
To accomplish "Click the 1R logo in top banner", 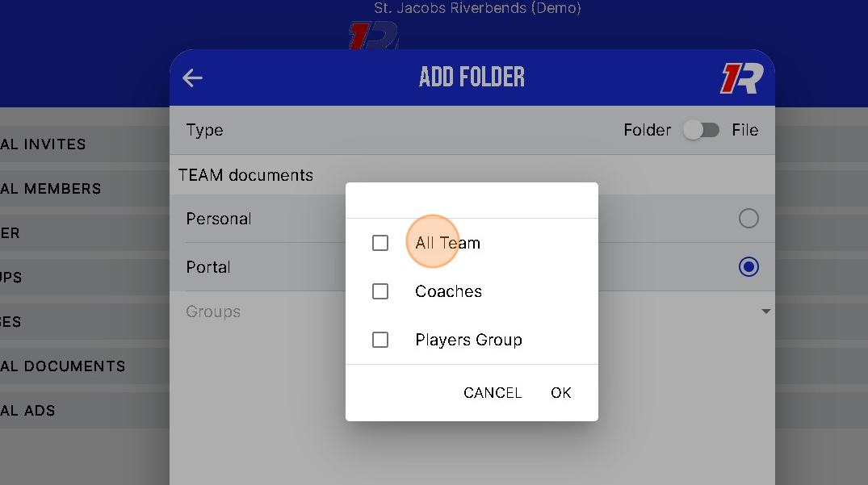I will 373,36.
